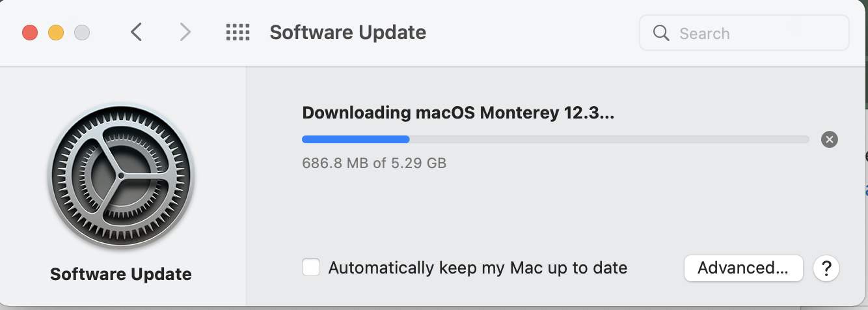Click into the Search field
Image resolution: width=868 pixels, height=310 pixels.
click(x=755, y=33)
